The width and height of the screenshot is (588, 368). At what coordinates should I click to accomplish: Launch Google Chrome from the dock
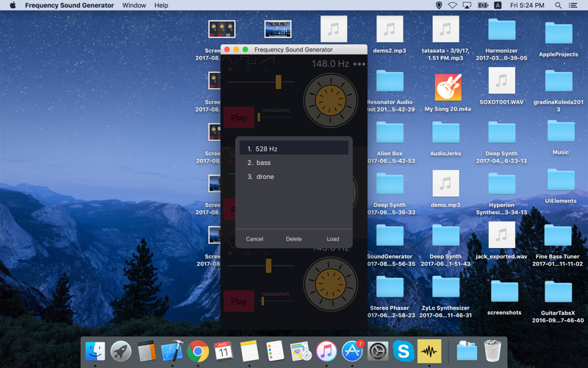tap(198, 352)
